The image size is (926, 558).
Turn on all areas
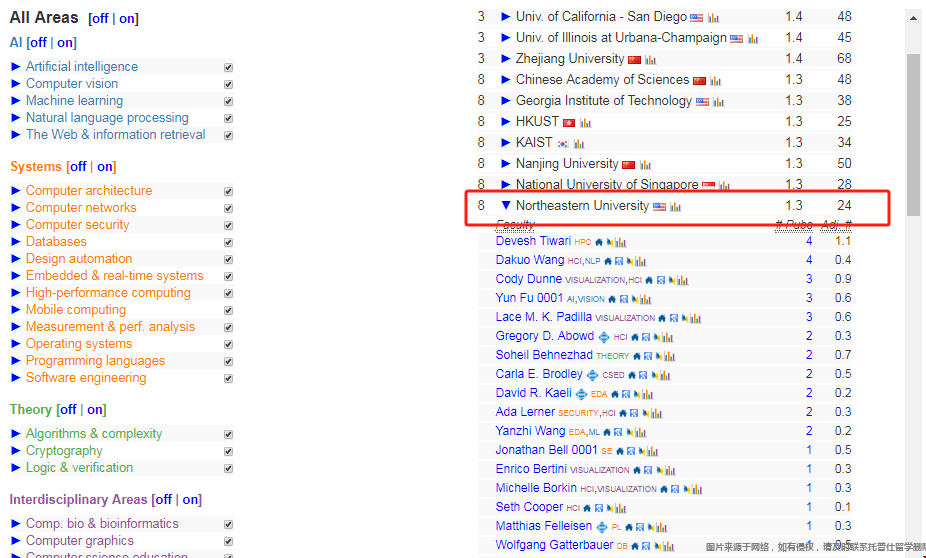(x=127, y=19)
